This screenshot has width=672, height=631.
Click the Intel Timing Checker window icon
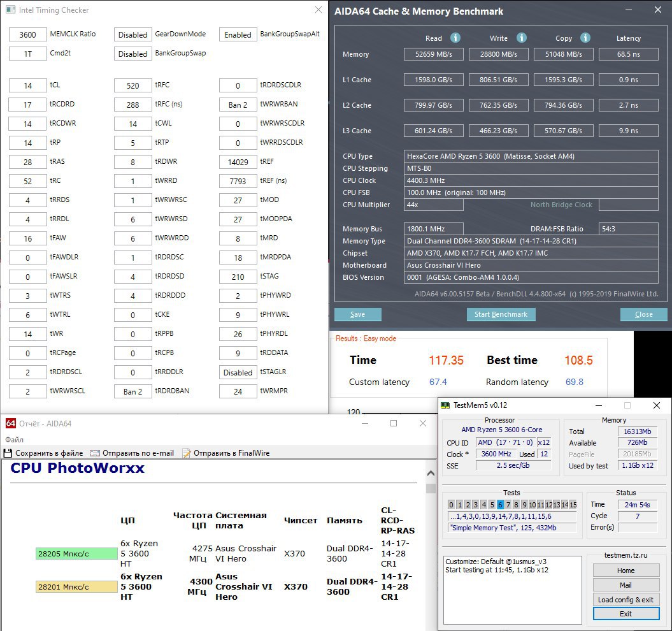click(10, 10)
